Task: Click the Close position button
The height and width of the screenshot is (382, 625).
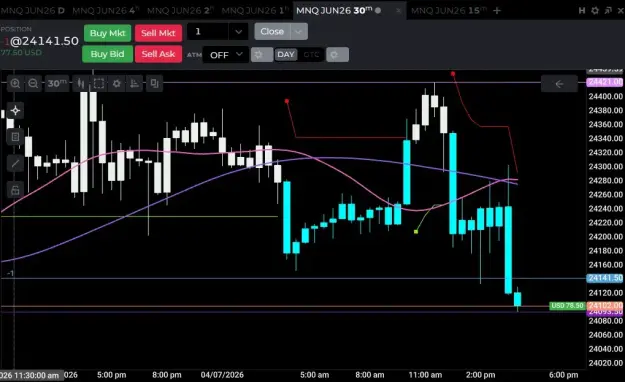Action: tap(272, 32)
